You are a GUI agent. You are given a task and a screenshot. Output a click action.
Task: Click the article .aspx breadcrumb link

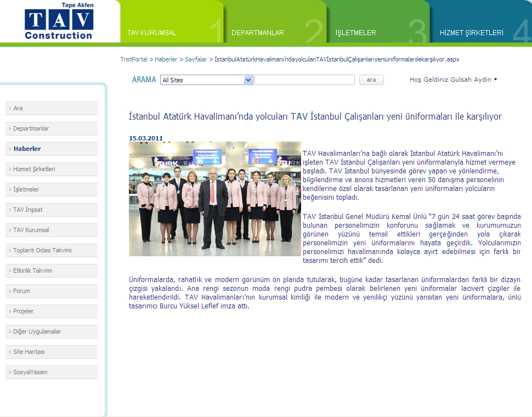click(x=337, y=59)
